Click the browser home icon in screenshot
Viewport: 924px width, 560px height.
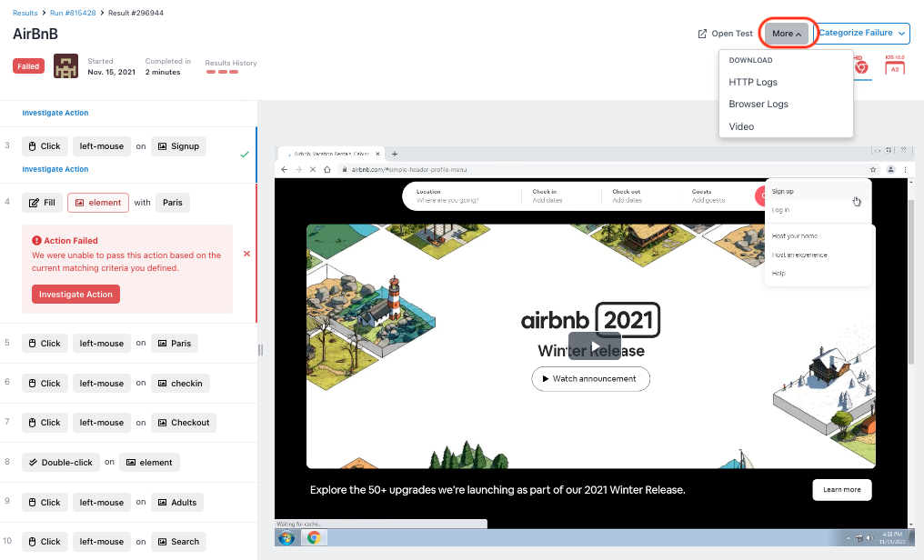click(327, 170)
